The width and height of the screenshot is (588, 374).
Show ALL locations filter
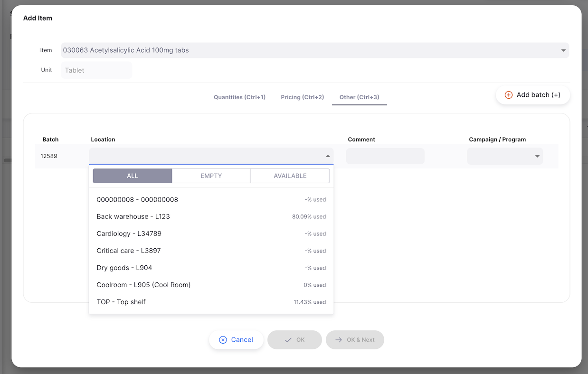click(133, 176)
